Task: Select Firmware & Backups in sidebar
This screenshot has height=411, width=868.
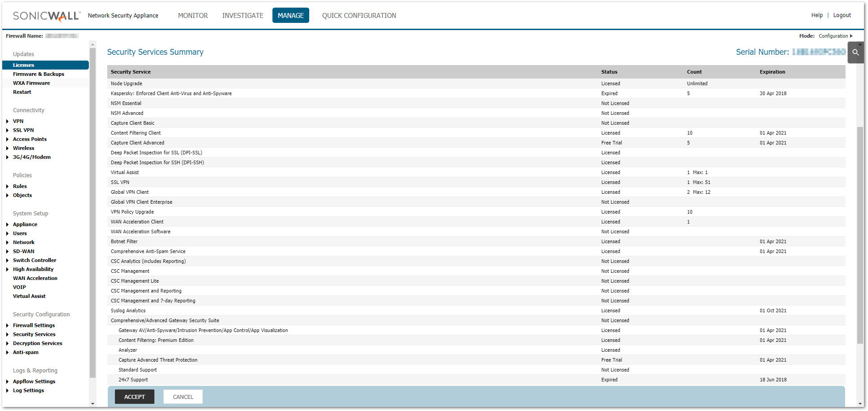Action: 39,74
